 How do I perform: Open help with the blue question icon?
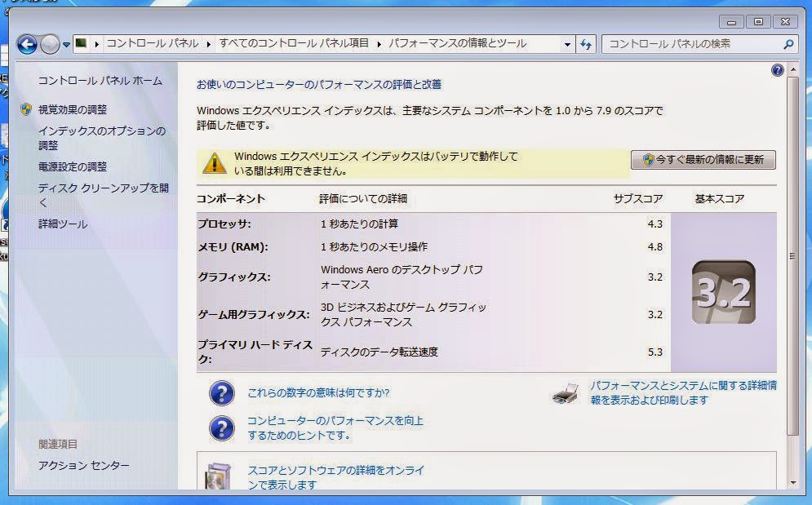(777, 70)
